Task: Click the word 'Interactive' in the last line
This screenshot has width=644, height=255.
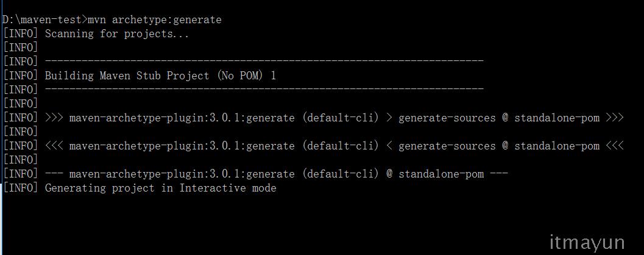Action: click(213, 189)
